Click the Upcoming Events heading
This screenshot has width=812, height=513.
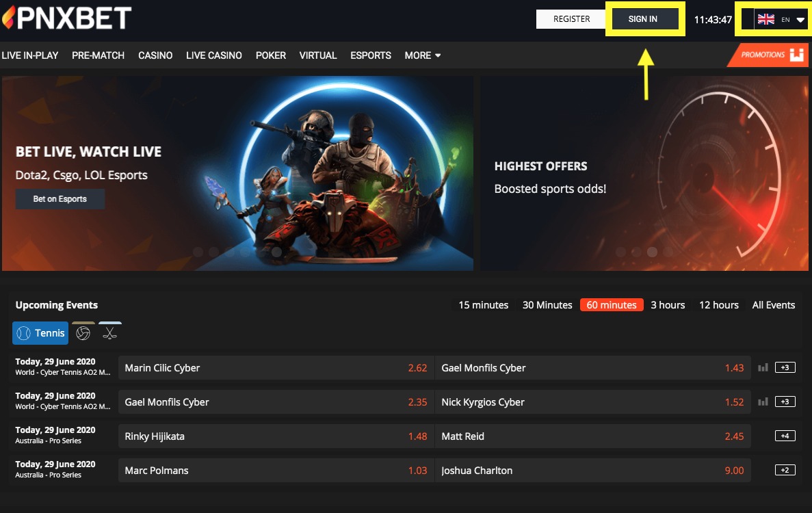pyautogui.click(x=57, y=305)
